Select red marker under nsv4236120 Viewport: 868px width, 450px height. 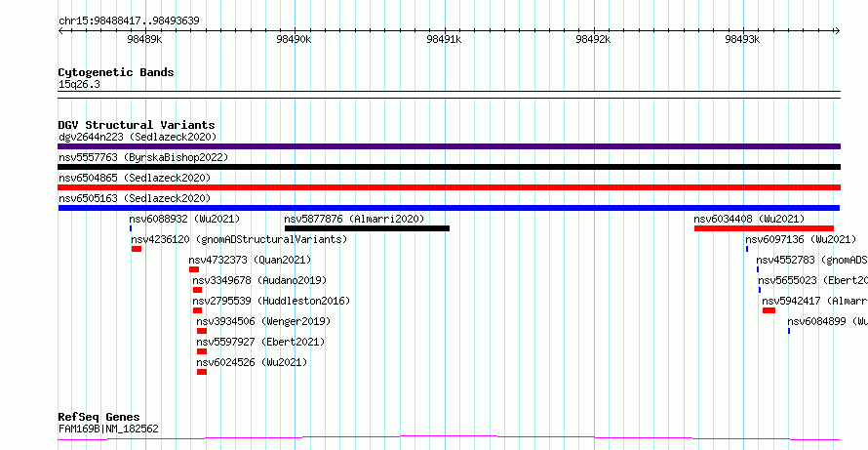point(137,249)
